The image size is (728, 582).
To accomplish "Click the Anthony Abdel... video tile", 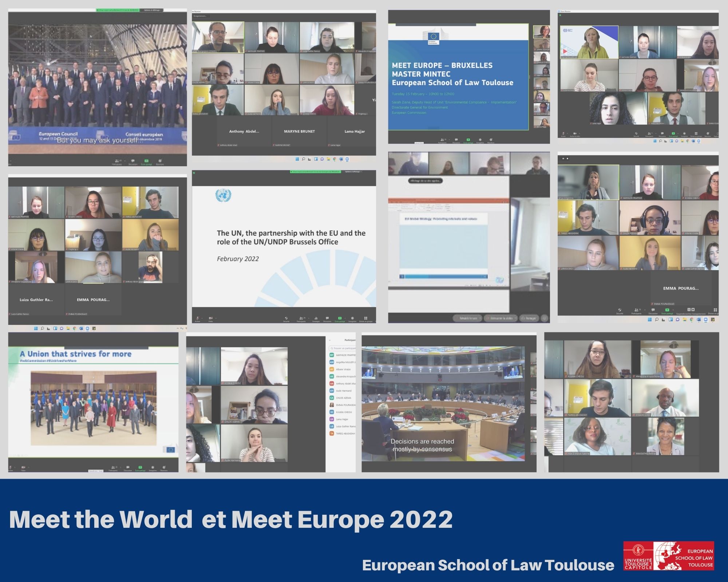I will [244, 131].
